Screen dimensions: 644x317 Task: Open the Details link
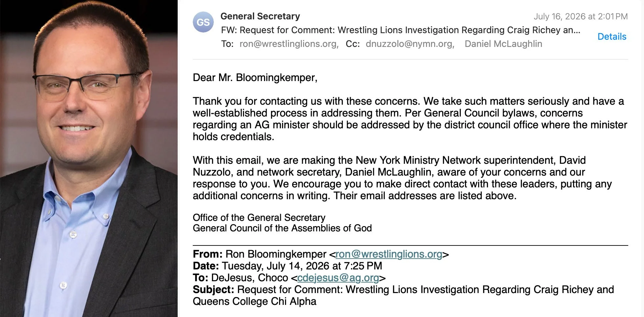[x=611, y=36]
